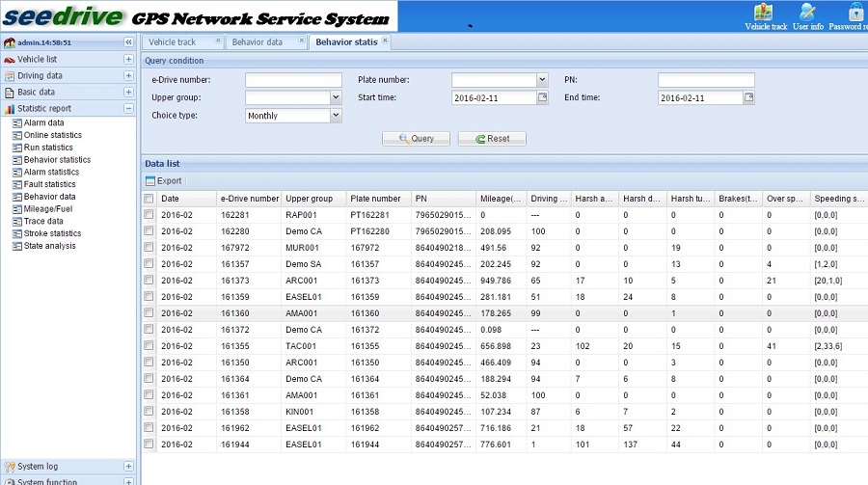Open Vehicle track toolbar icon
Screen dimensions: 868x485
(x=764, y=12)
